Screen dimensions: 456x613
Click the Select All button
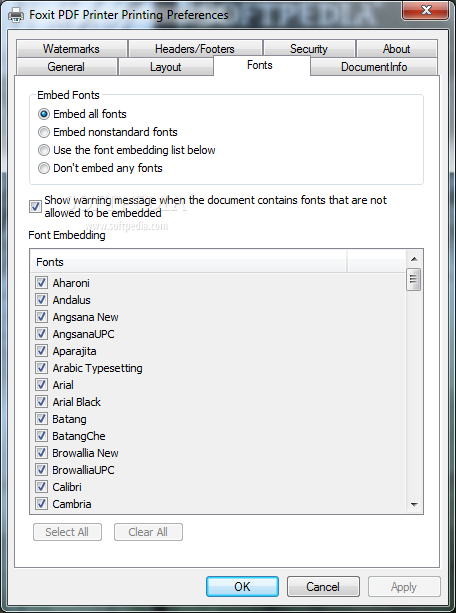(67, 532)
